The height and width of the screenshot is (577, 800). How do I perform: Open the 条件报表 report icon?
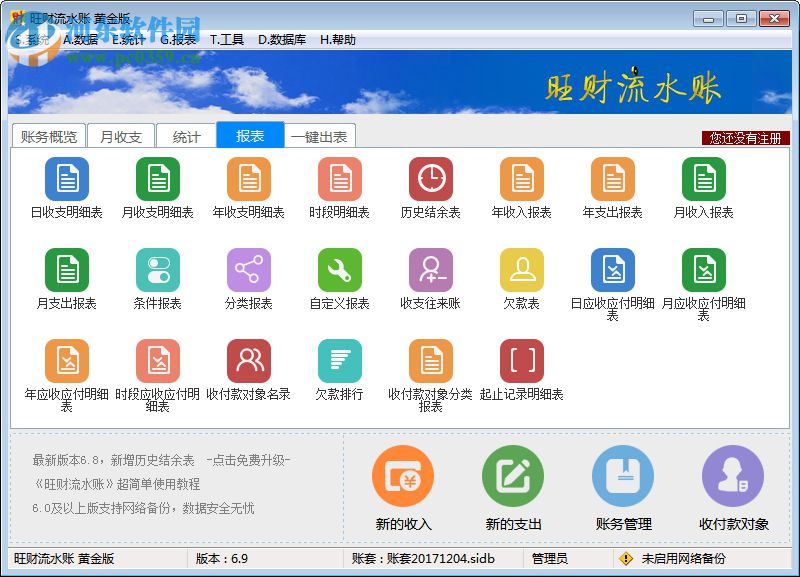coord(158,270)
